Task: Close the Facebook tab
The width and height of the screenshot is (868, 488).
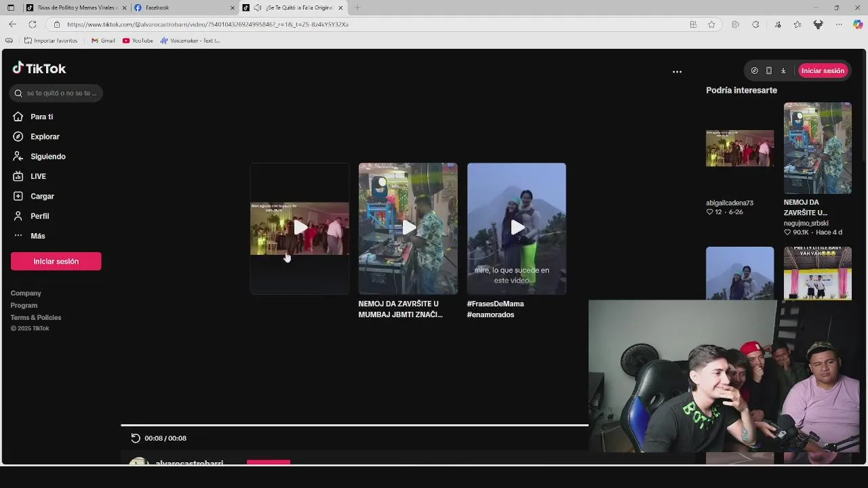Action: (x=233, y=7)
